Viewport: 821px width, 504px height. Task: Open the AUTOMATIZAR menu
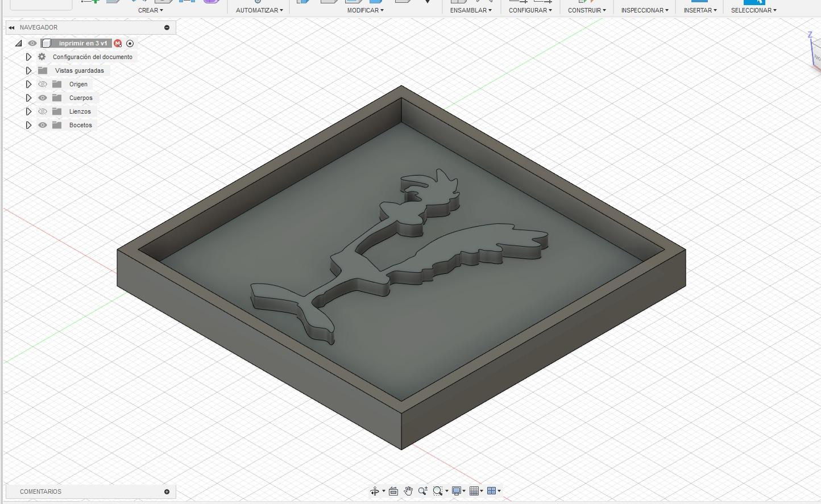pos(259,10)
